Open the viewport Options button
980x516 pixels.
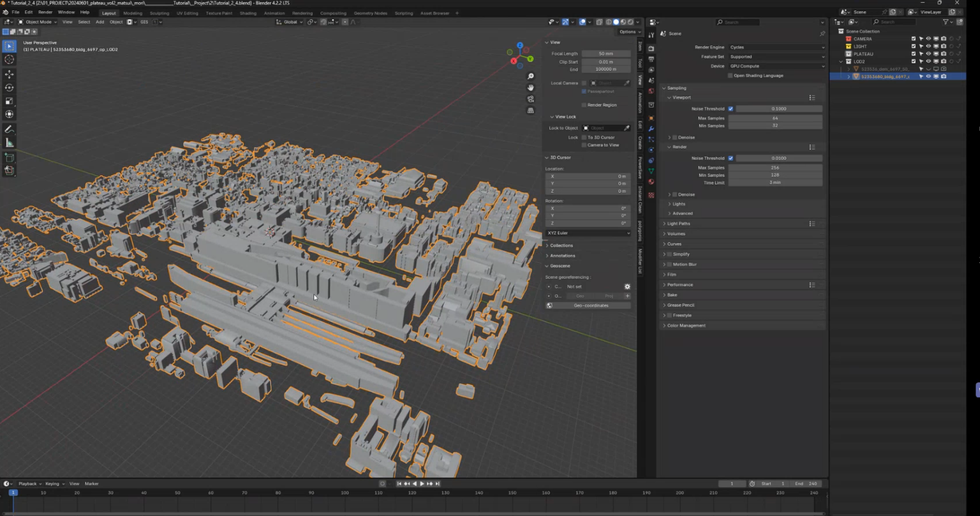[x=628, y=32]
